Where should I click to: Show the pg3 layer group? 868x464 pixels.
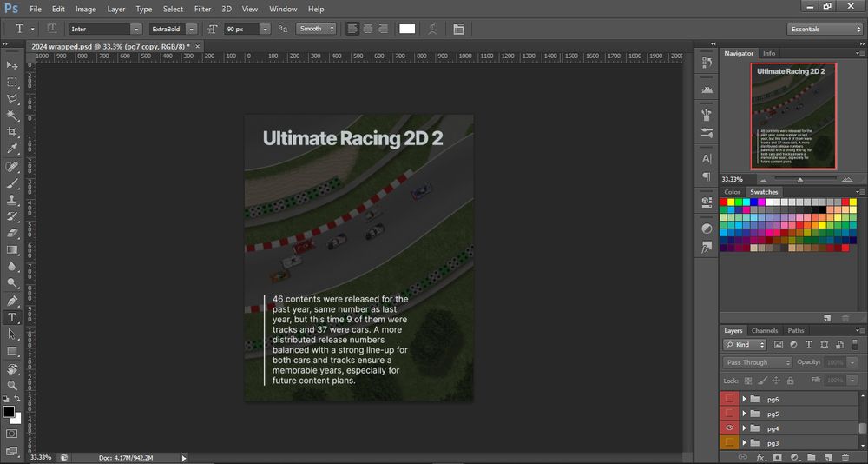pos(729,442)
